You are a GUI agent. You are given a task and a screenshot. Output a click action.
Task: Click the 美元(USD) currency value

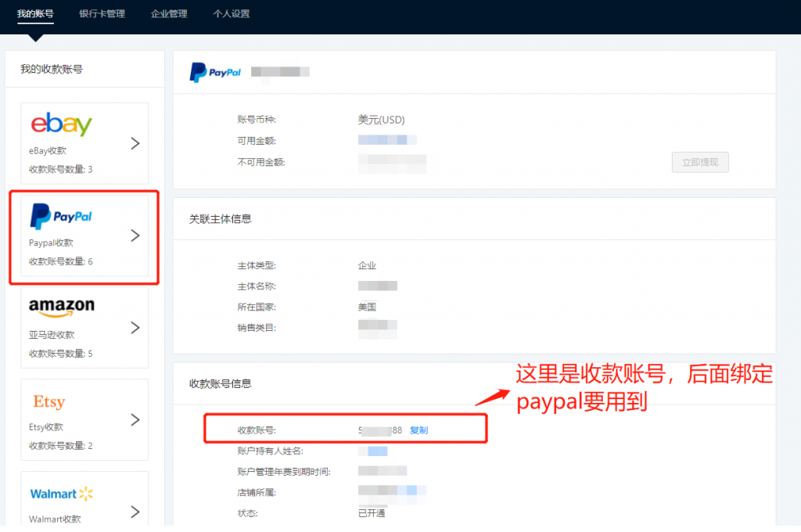click(381, 120)
